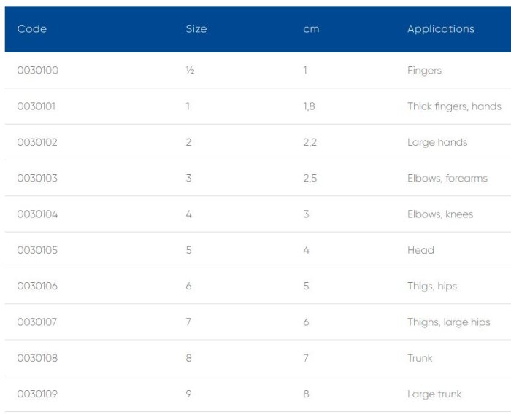Click the Head application cell

coord(420,250)
